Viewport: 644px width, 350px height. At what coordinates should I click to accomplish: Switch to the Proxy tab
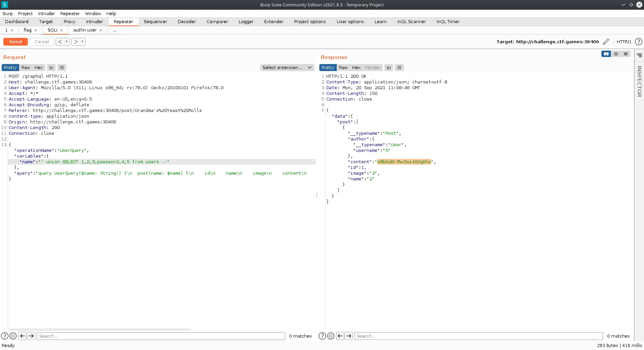[x=69, y=21]
